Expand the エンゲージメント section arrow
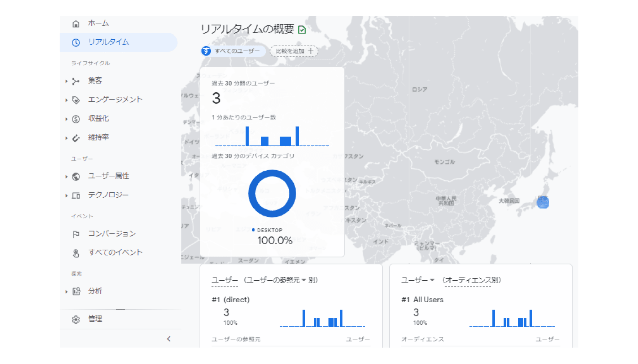Screen dimensions: 638x364 pyautogui.click(x=66, y=100)
